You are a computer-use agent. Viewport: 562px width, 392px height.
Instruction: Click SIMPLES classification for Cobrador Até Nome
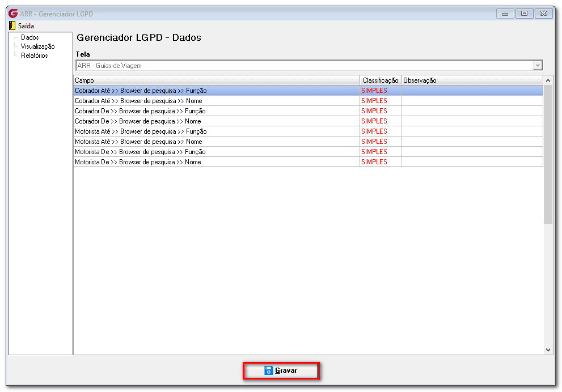coord(374,101)
